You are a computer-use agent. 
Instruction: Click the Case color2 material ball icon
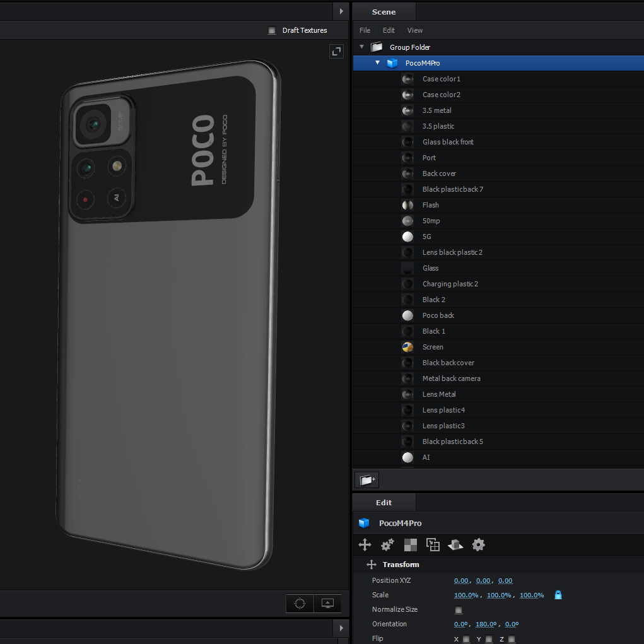pyautogui.click(x=407, y=95)
